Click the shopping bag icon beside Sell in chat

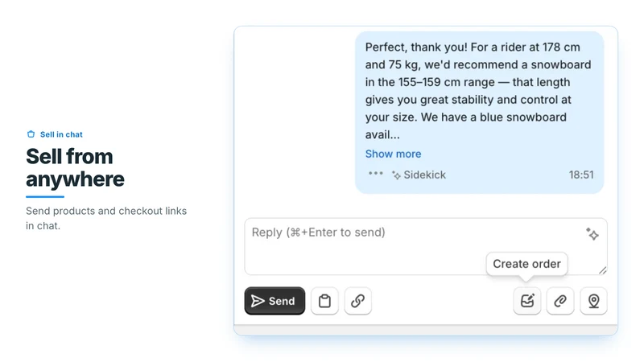[x=31, y=134]
